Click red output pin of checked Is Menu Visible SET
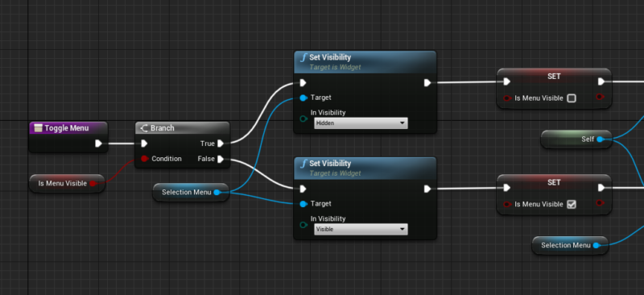 coord(600,203)
